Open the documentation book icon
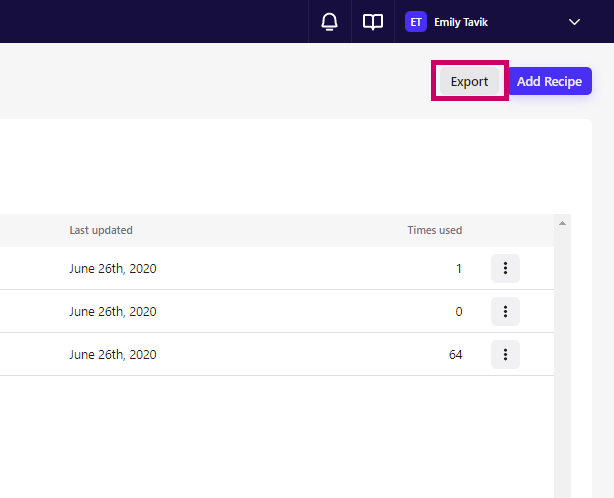Screen dimensions: 614x498 [373, 22]
